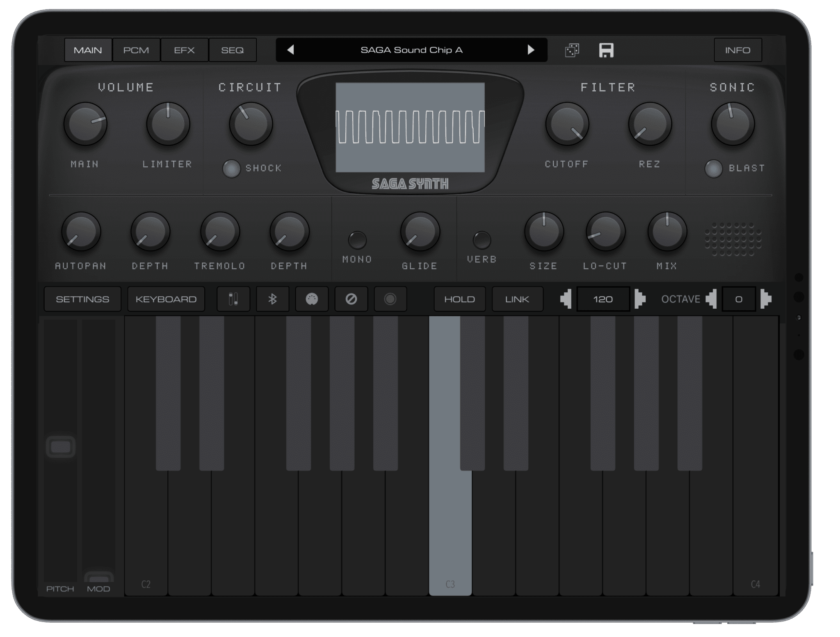The height and width of the screenshot is (637, 840).
Task: Click the dice icon to randomize preset
Action: click(572, 50)
